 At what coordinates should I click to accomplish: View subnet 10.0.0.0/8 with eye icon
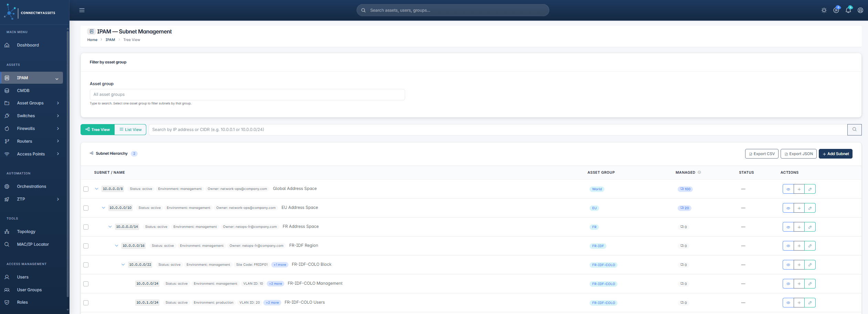tap(788, 189)
